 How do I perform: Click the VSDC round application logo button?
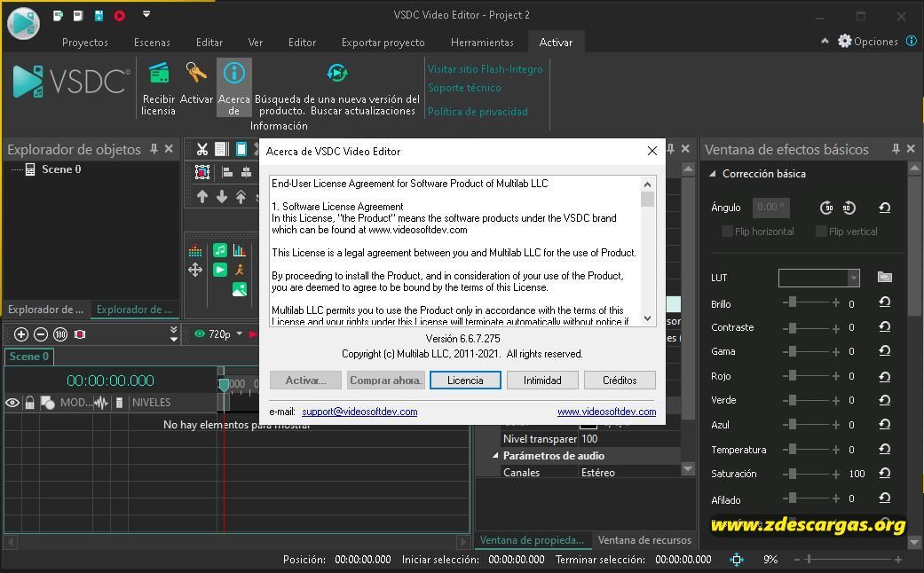(x=23, y=22)
